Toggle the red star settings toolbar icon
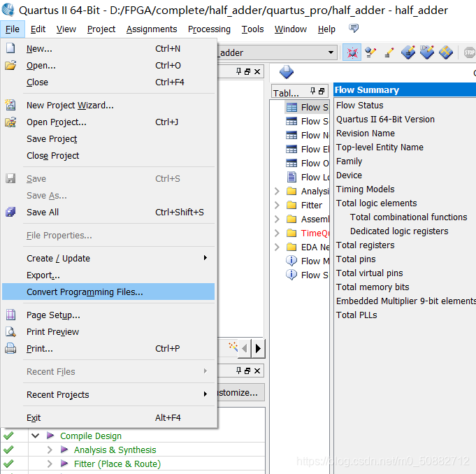The image size is (476, 474). point(352,52)
